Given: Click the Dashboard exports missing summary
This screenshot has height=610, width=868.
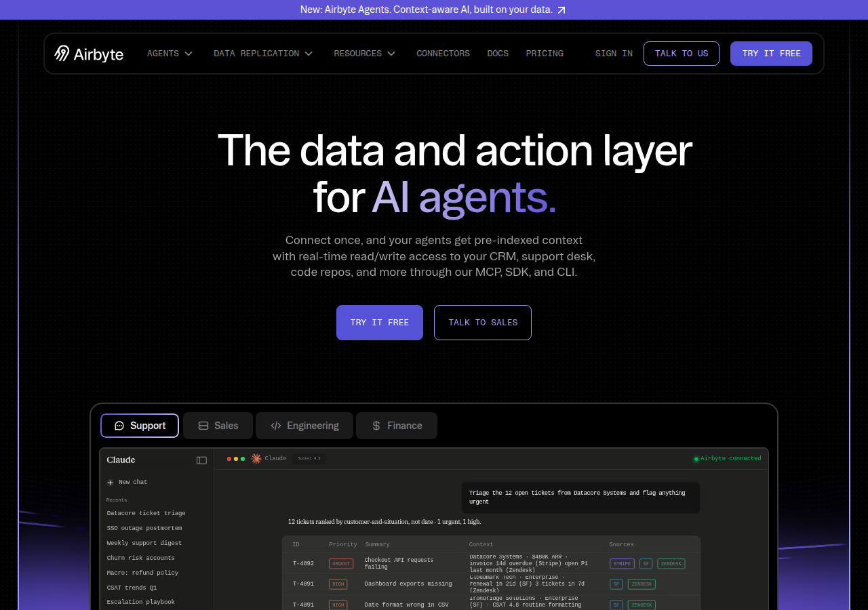Looking at the screenshot, I should 408,584.
